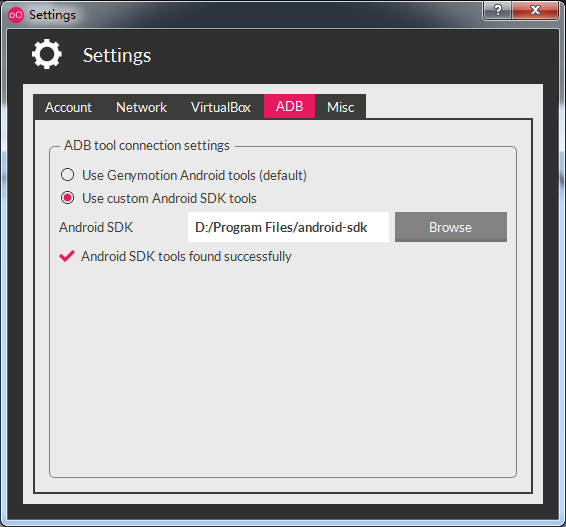Click the Android SDK path field
This screenshot has width=566, height=527.
tap(288, 227)
